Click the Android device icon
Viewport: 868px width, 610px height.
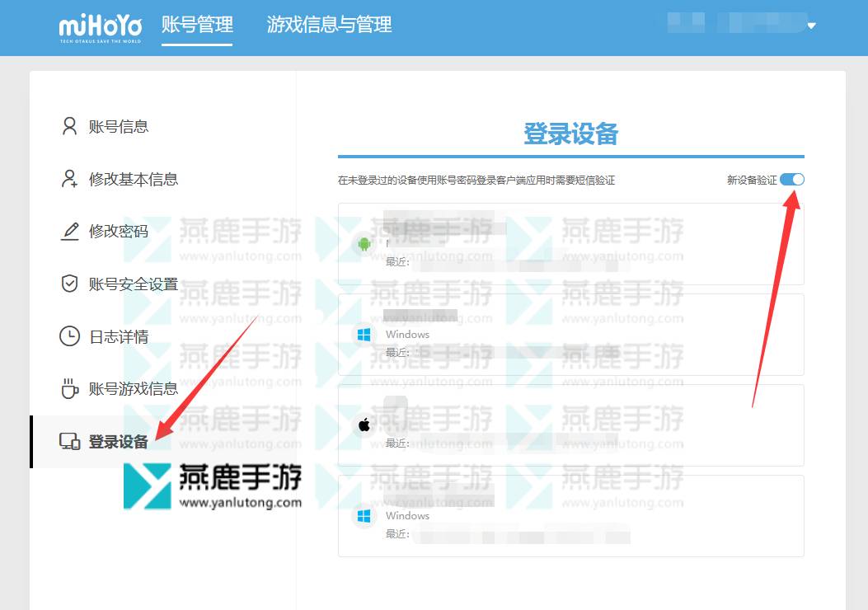[x=363, y=244]
